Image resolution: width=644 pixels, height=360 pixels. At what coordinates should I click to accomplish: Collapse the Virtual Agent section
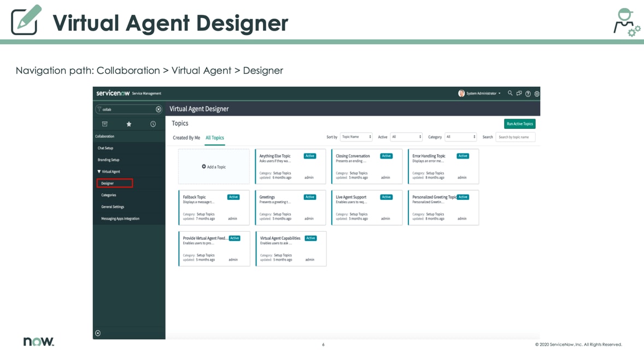pyautogui.click(x=108, y=172)
